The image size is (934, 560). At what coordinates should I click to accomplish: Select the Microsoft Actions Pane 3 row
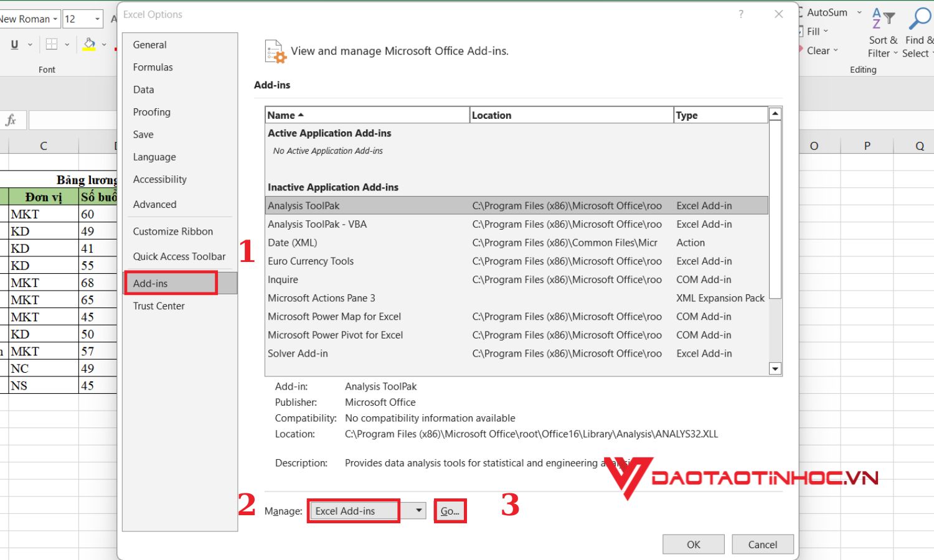[517, 298]
